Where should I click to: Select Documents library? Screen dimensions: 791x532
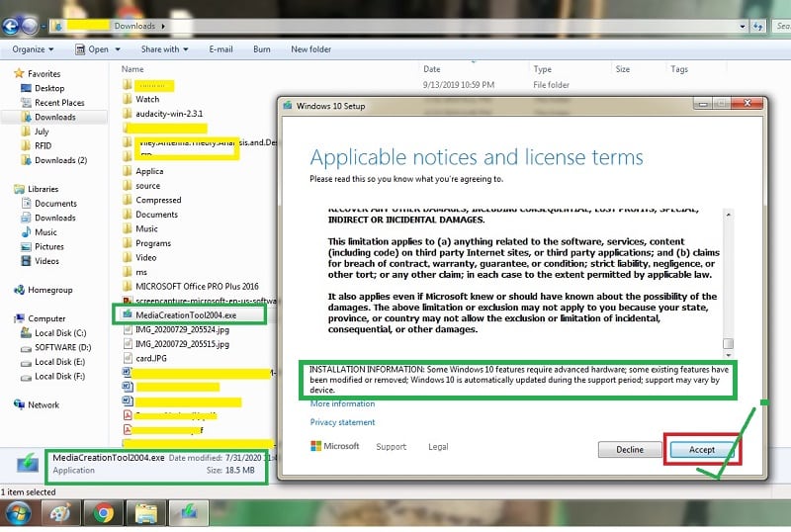(55, 204)
